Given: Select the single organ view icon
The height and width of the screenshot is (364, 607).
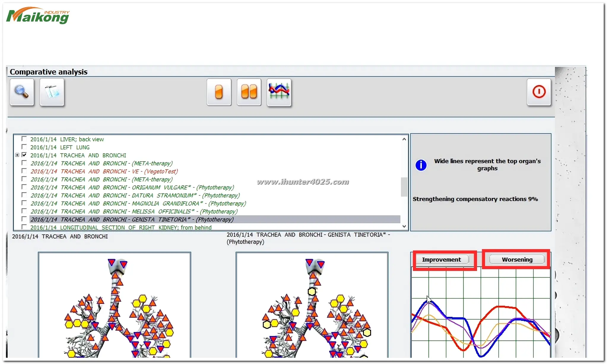Looking at the screenshot, I should tap(219, 92).
